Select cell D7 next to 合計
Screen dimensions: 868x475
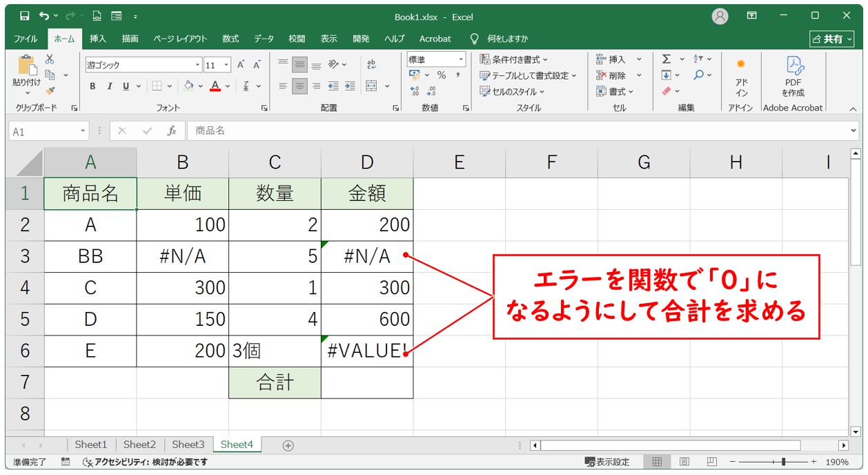(367, 382)
